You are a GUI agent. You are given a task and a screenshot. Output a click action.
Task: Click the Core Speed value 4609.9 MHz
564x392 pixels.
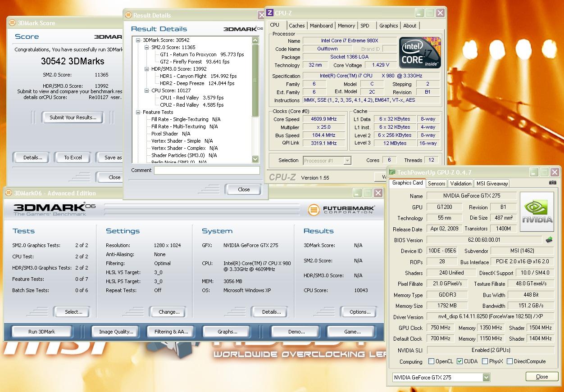click(324, 119)
